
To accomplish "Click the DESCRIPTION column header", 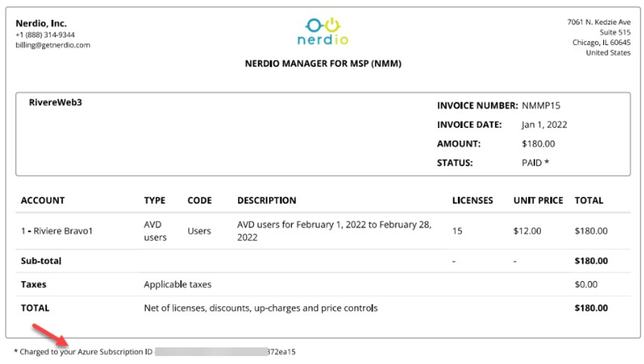I will [267, 201].
